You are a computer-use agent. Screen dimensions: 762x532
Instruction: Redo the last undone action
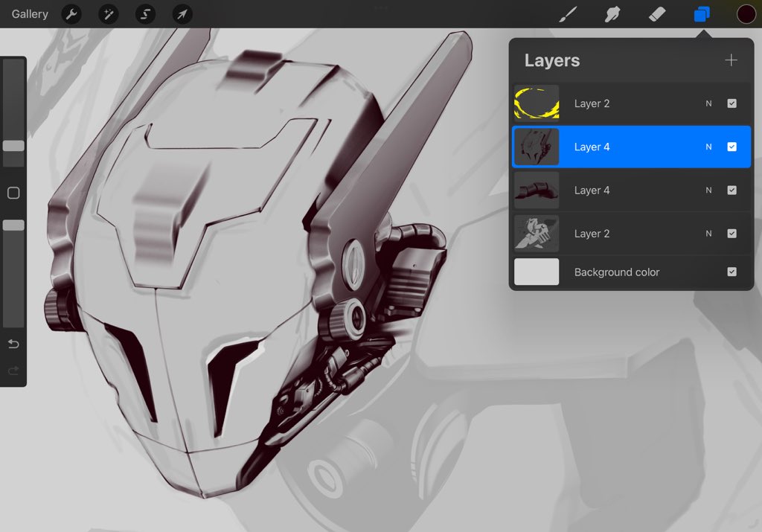click(13, 371)
